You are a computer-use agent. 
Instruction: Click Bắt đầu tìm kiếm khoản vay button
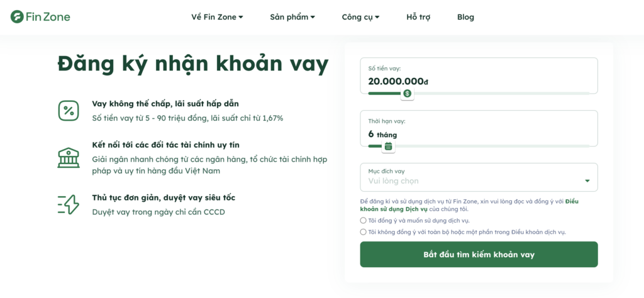[479, 255]
